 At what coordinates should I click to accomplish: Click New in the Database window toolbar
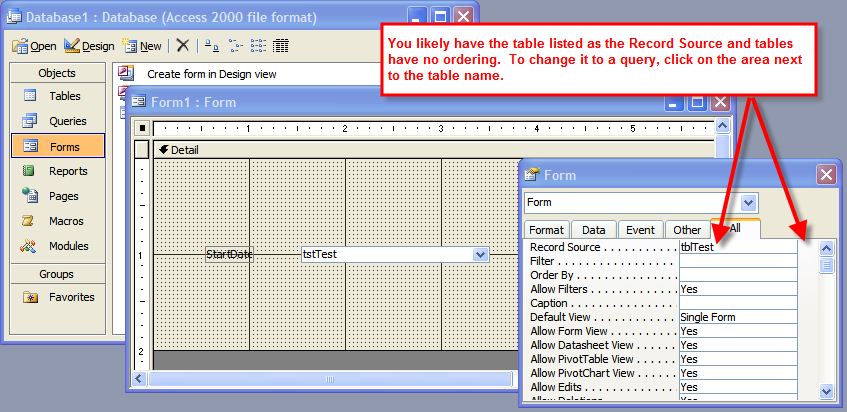click(x=142, y=46)
